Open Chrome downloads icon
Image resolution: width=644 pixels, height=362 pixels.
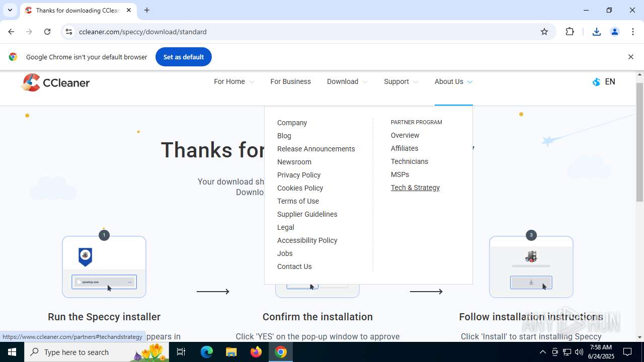pyautogui.click(x=597, y=32)
